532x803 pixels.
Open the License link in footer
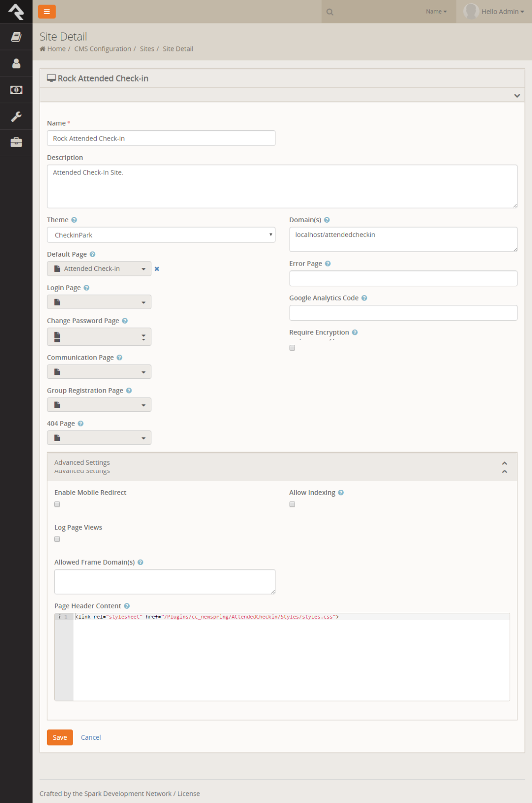[x=189, y=794]
